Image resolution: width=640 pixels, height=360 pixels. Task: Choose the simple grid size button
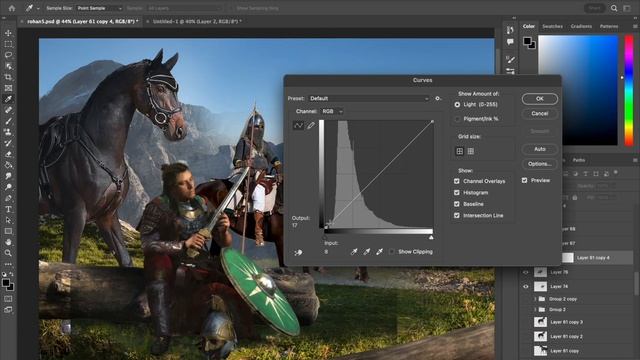pos(460,151)
